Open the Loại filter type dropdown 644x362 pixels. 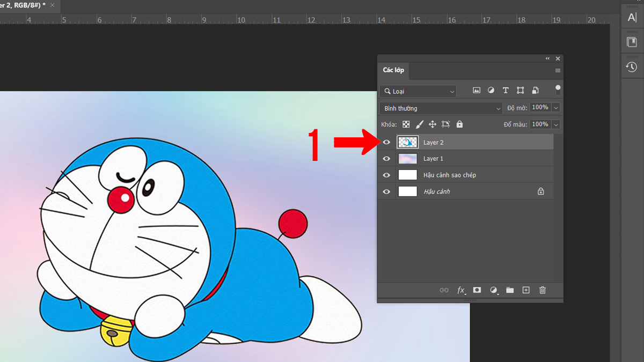pos(418,92)
